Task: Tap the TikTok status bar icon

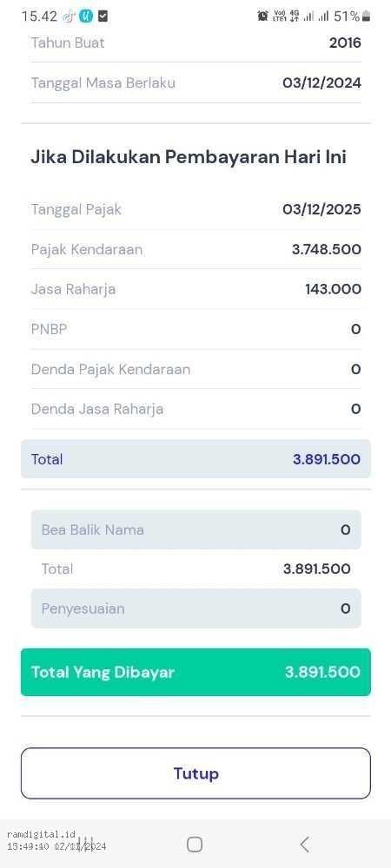Action: point(69,16)
